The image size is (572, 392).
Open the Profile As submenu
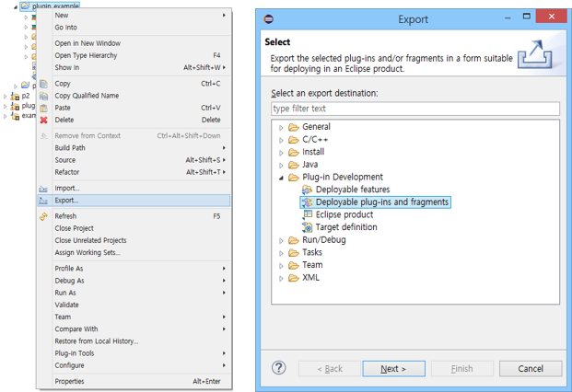134,269
